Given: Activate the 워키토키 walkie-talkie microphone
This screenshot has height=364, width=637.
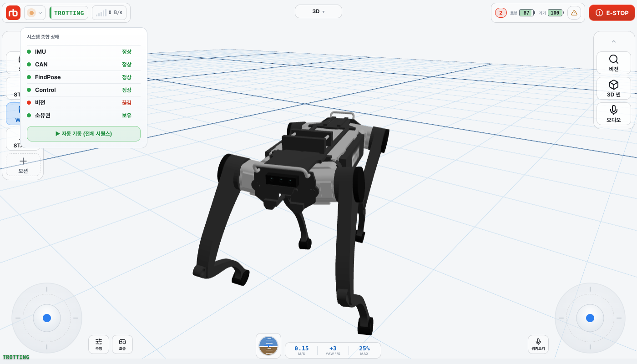Looking at the screenshot, I should click(x=538, y=344).
